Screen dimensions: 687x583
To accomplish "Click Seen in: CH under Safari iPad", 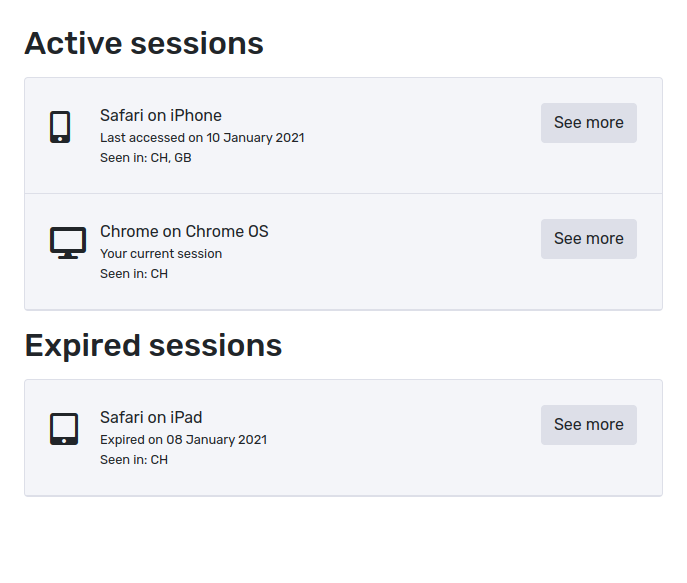I will (x=134, y=460).
